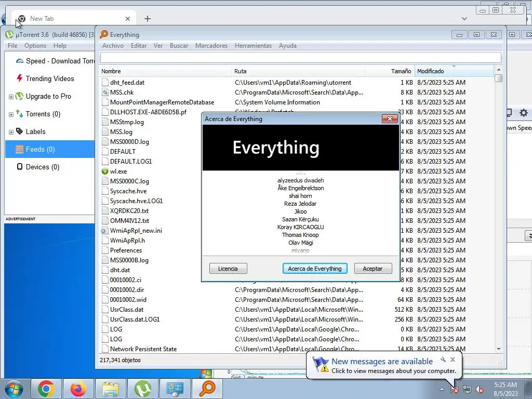This screenshot has height=399, width=532.
Task: Open the Editar menu in Everything
Action: click(x=138, y=46)
